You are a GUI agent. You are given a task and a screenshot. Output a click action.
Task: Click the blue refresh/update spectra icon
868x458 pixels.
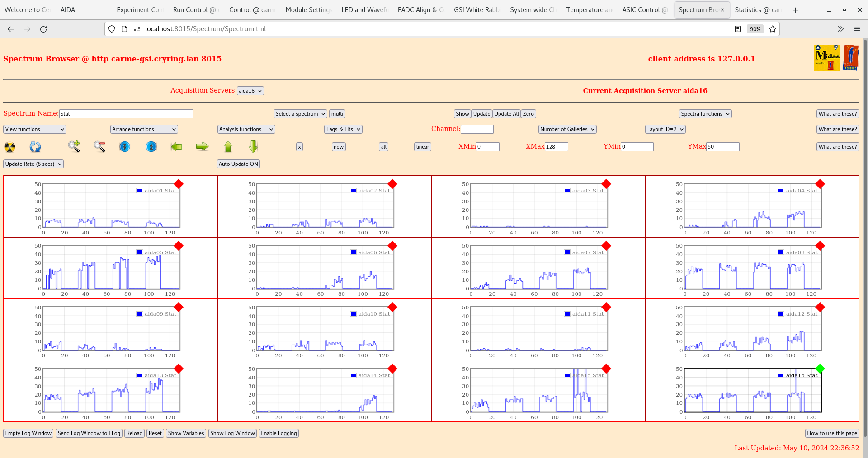pyautogui.click(x=35, y=146)
